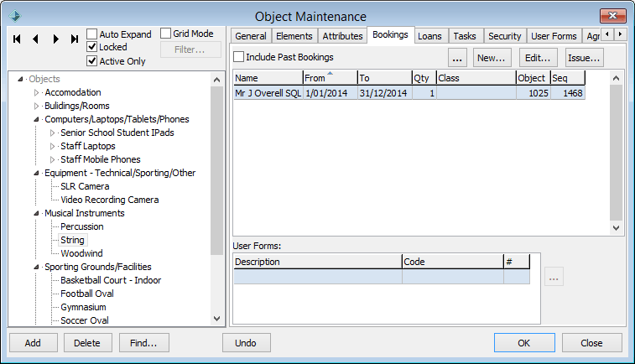Open the User Forms tab
The width and height of the screenshot is (635, 364).
click(554, 36)
